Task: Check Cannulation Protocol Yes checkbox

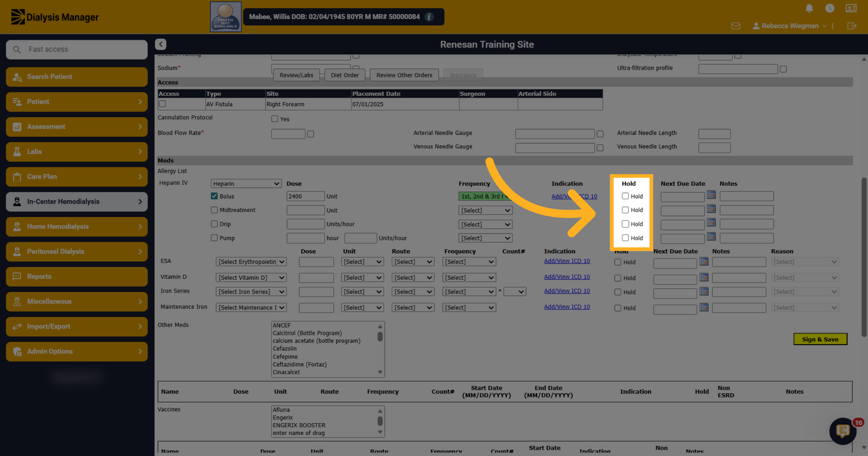Action: [x=275, y=119]
